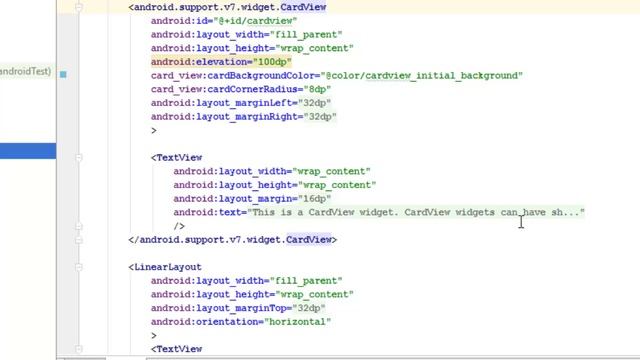
Task: Click the android:layout_marginLeft="32dp" line
Action: click(240, 103)
